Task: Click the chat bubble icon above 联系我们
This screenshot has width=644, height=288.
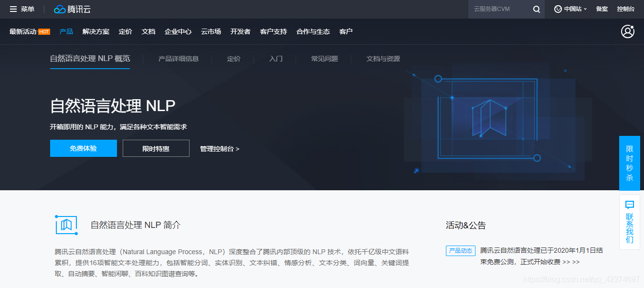Action: tap(630, 205)
